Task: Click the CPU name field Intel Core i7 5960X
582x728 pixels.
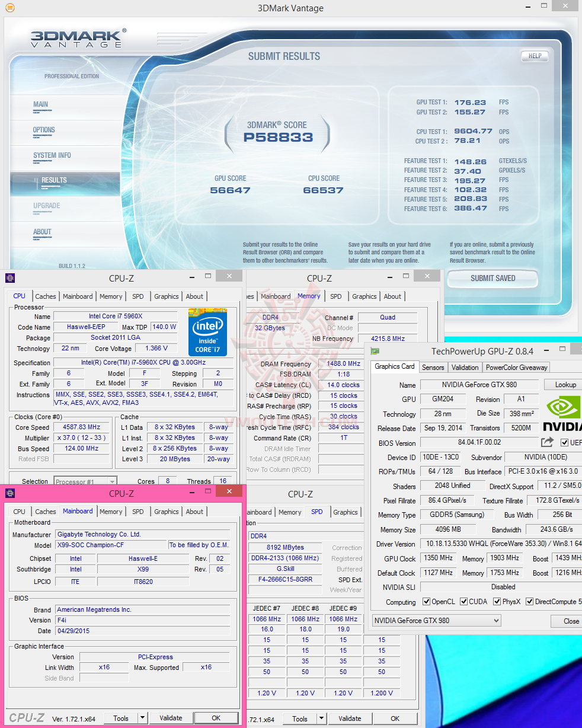Action: click(x=115, y=316)
